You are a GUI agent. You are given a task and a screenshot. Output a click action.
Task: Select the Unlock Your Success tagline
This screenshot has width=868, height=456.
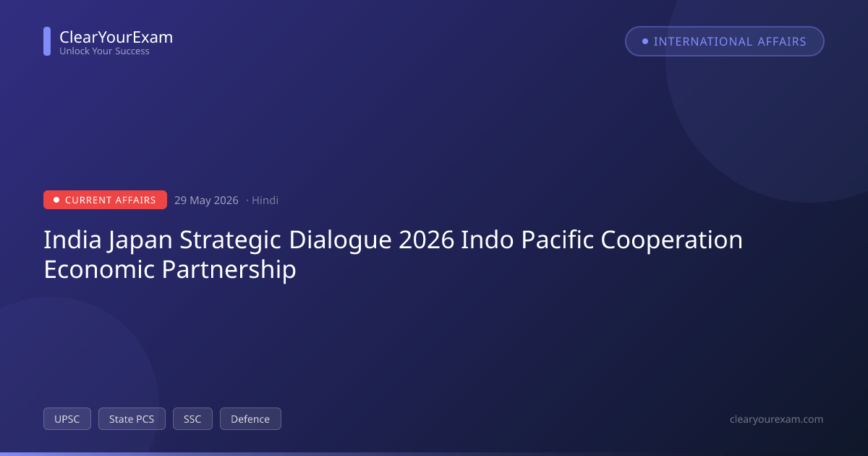point(104,51)
